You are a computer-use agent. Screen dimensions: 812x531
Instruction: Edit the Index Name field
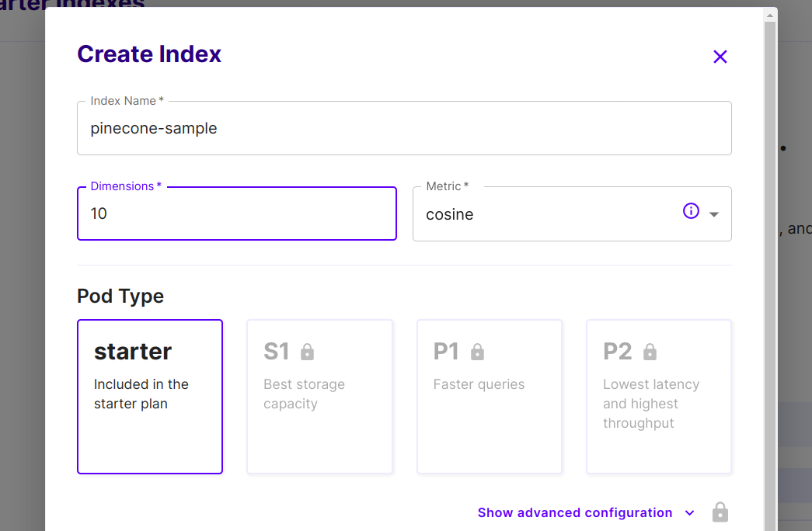pos(405,128)
